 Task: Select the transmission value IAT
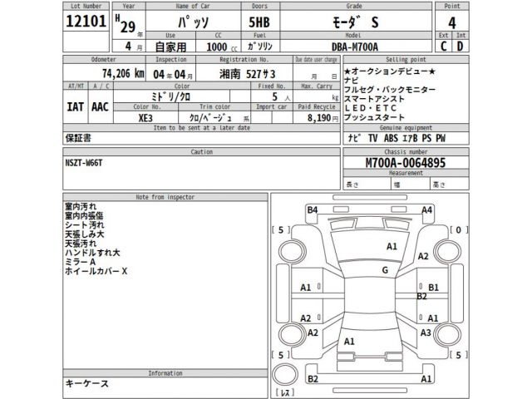tap(76, 107)
